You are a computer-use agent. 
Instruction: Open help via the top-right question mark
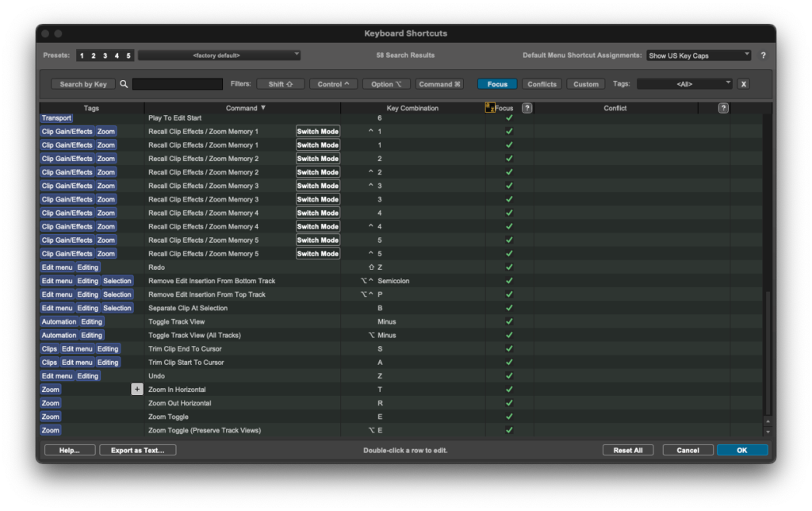[763, 56]
